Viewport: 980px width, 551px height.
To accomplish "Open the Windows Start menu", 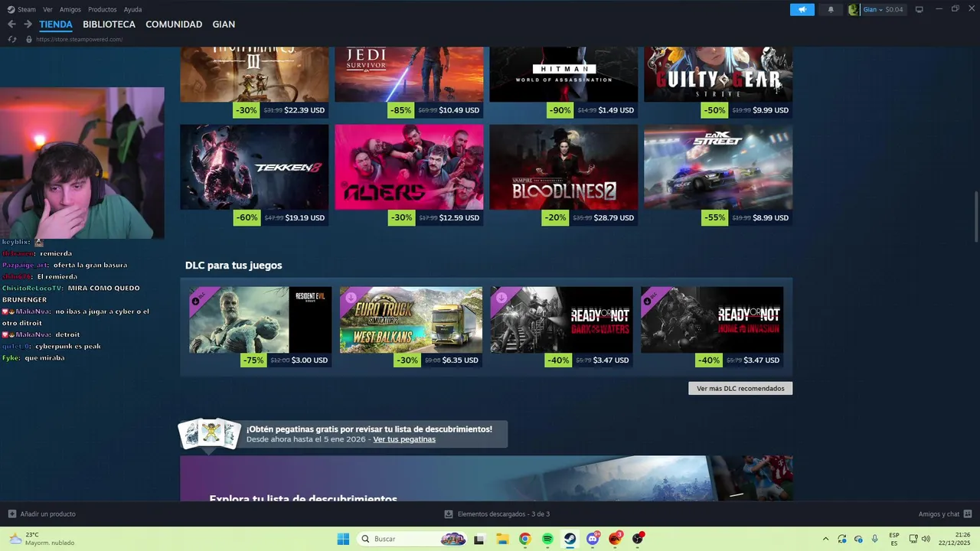I will pos(343,539).
